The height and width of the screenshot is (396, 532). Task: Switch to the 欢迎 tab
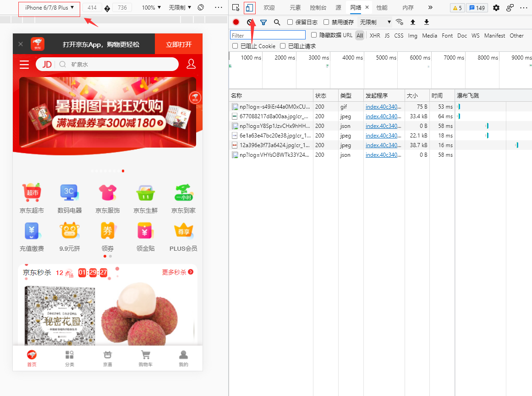[x=269, y=7]
